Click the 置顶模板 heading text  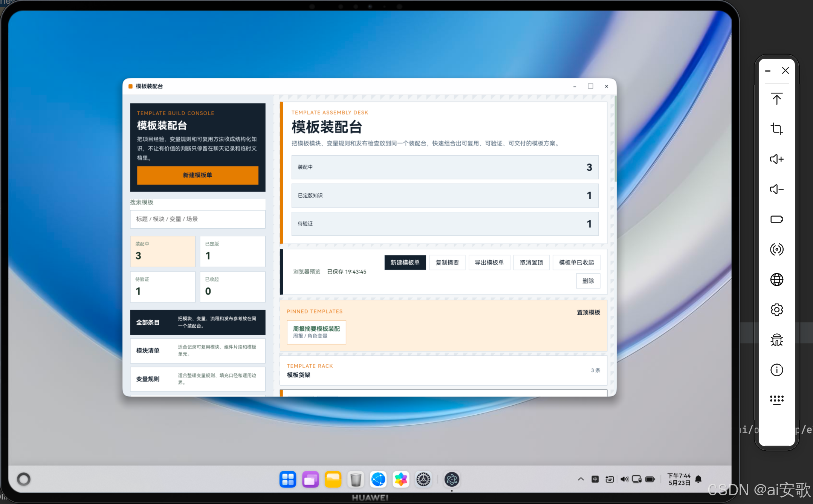588,312
